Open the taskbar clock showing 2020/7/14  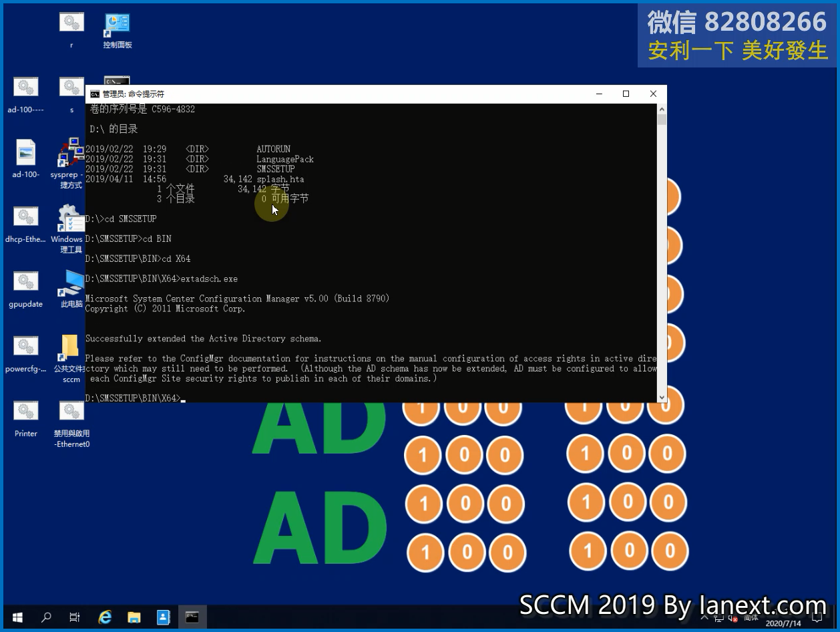[x=783, y=623]
